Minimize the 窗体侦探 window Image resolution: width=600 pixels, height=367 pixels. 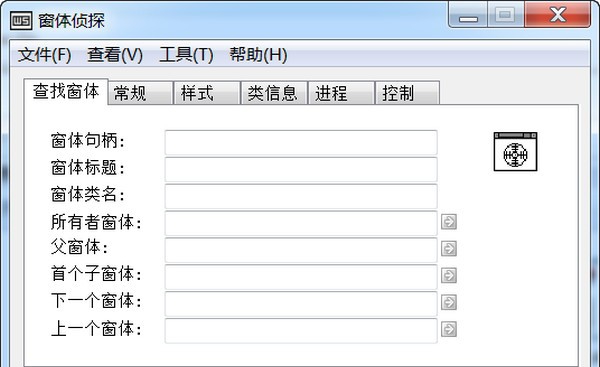(468, 15)
